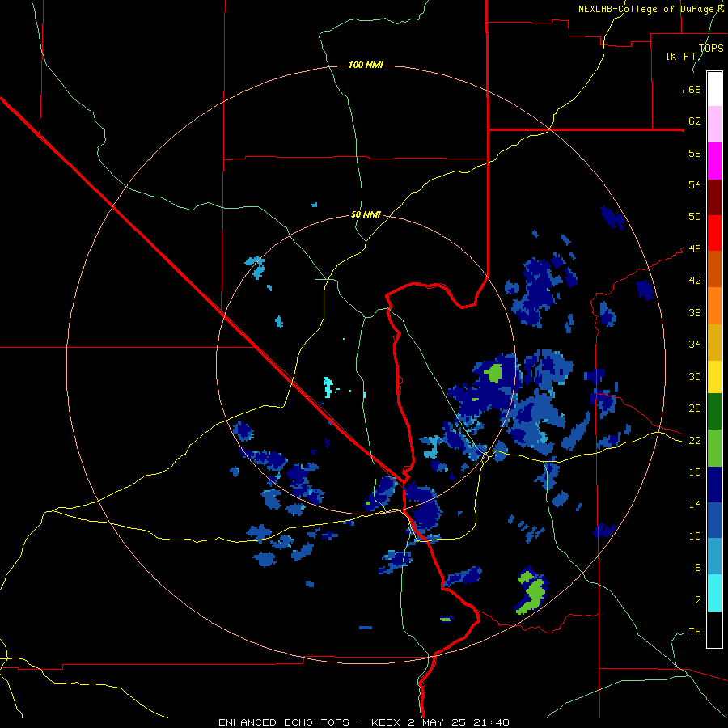Click the "18" legend value
728x728 pixels.
695,472
